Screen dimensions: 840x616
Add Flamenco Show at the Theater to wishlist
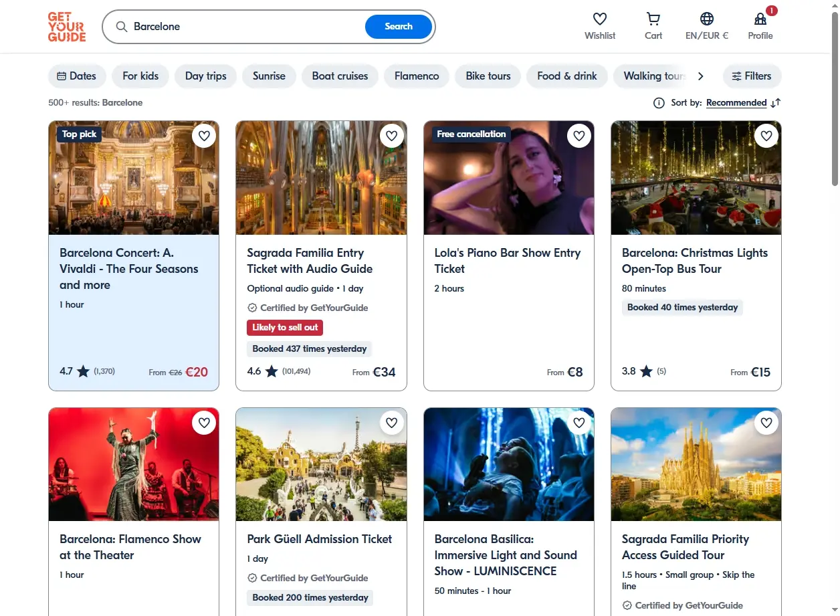point(204,423)
